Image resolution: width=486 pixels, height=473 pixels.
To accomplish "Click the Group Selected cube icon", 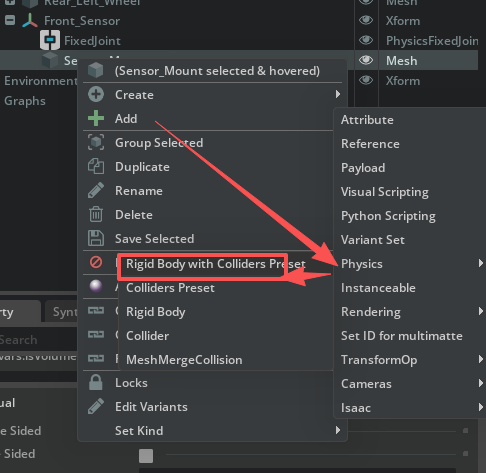I will (x=96, y=142).
